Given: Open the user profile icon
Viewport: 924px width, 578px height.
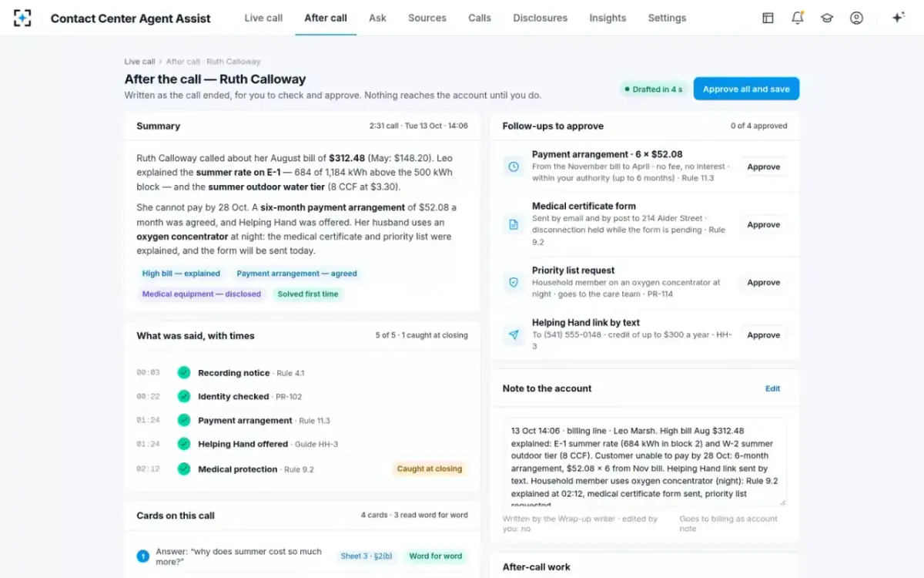Looking at the screenshot, I should [x=856, y=18].
